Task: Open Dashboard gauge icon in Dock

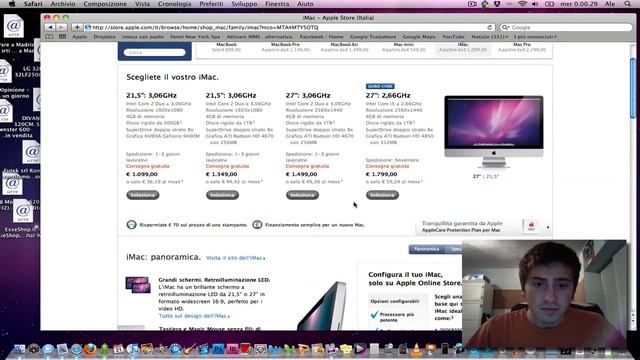Action: pos(33,349)
